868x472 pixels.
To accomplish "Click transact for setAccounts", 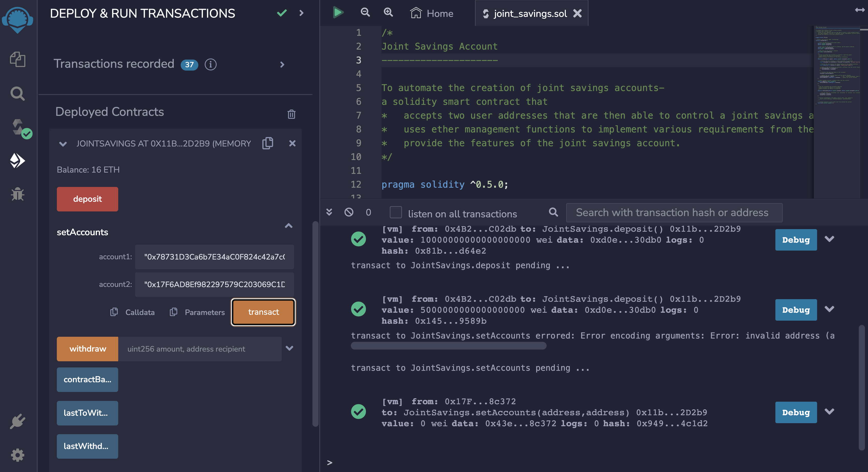I will pyautogui.click(x=263, y=312).
